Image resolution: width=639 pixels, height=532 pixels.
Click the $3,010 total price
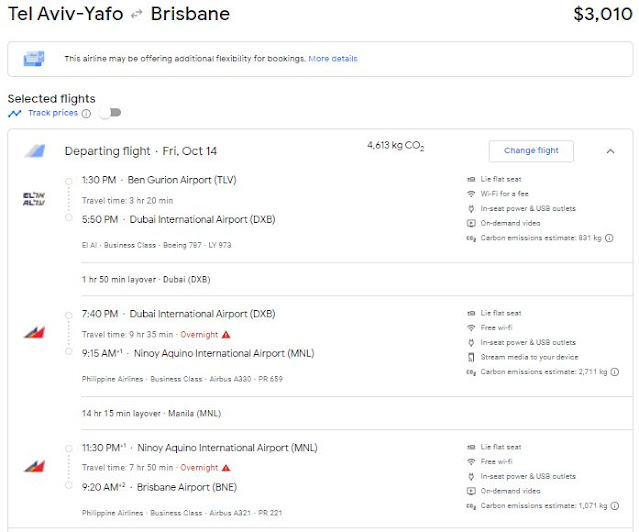pos(602,15)
